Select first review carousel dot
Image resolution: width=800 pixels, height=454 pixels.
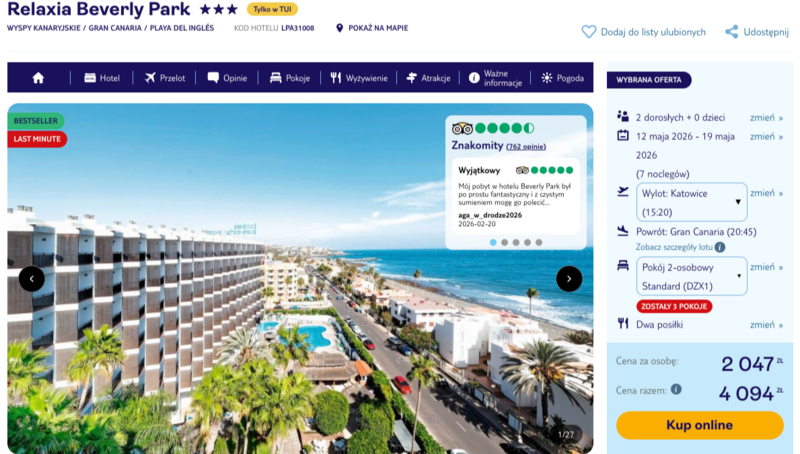pyautogui.click(x=493, y=242)
